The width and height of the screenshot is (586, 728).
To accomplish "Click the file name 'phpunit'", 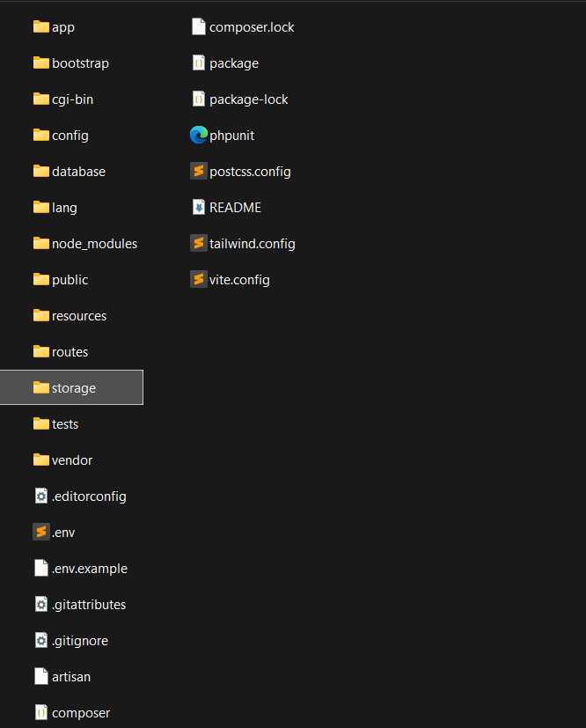I will 231,136.
